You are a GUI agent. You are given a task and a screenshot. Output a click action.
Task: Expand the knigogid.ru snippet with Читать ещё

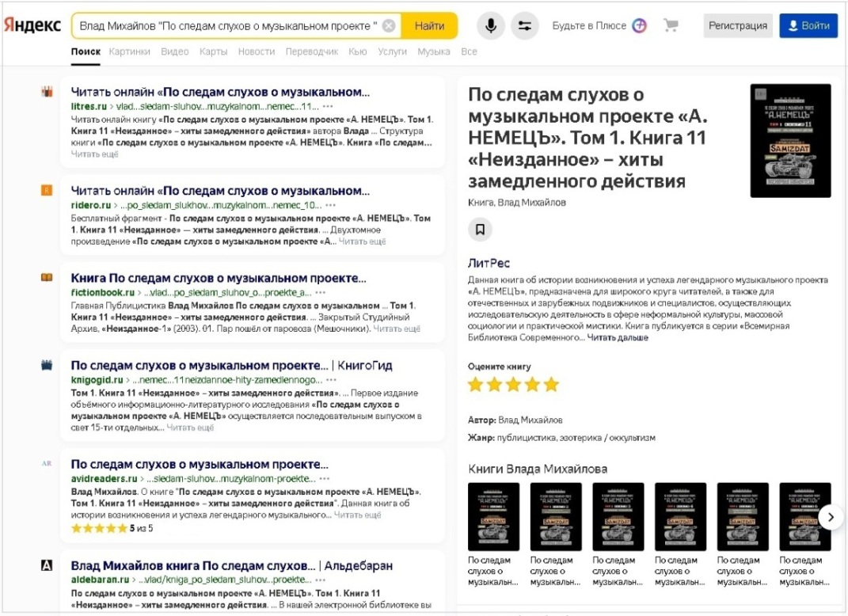click(x=190, y=428)
